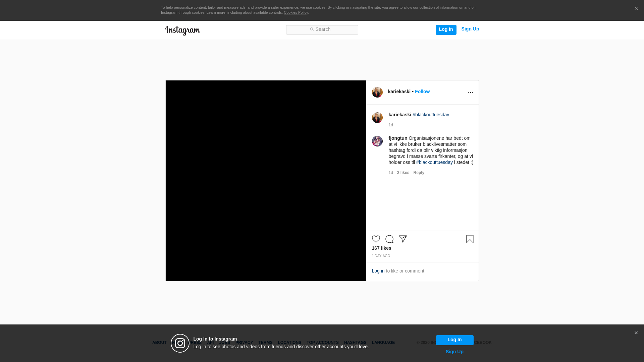Click the top Sign Up link
This screenshot has width=644, height=362.
470,29
